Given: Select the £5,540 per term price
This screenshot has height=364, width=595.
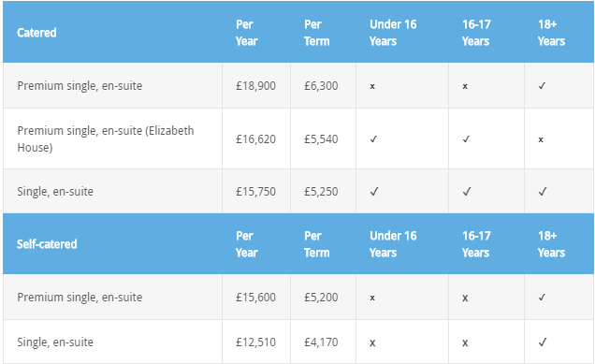Looking at the screenshot, I should click(x=321, y=138).
